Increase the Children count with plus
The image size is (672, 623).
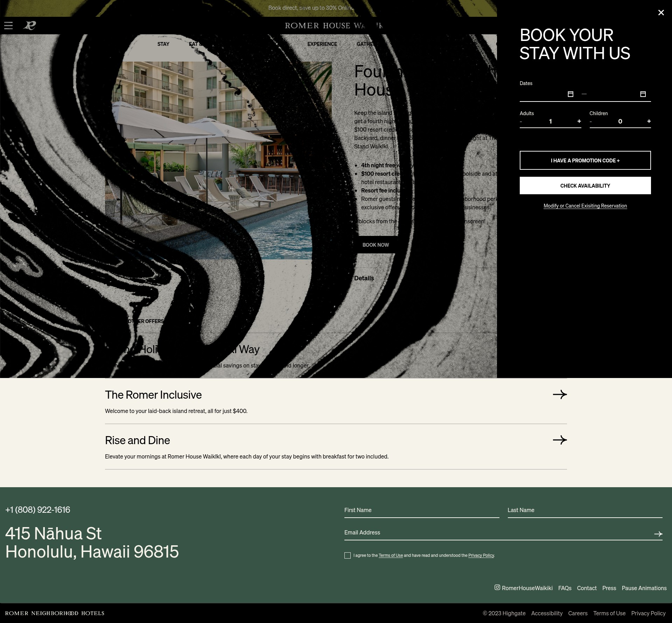(x=649, y=121)
